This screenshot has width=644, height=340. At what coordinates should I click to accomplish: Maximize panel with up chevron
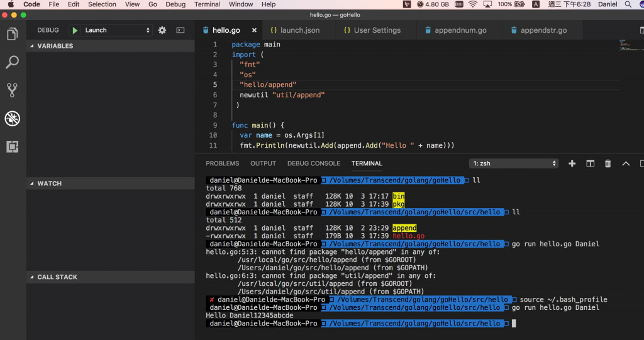pos(626,163)
